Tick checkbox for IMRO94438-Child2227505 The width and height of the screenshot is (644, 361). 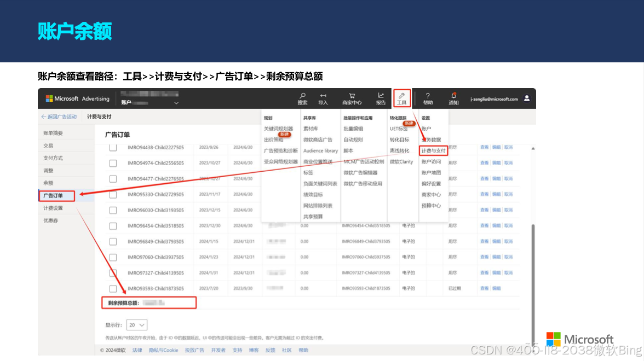coord(113,147)
